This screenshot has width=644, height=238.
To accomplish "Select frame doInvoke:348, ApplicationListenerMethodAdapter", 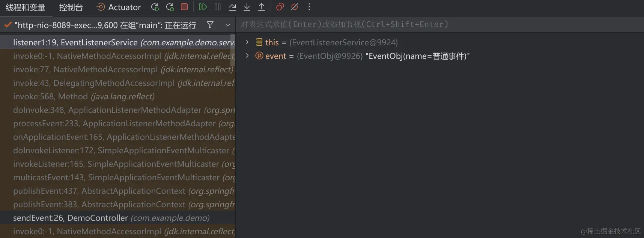I will 117,110.
